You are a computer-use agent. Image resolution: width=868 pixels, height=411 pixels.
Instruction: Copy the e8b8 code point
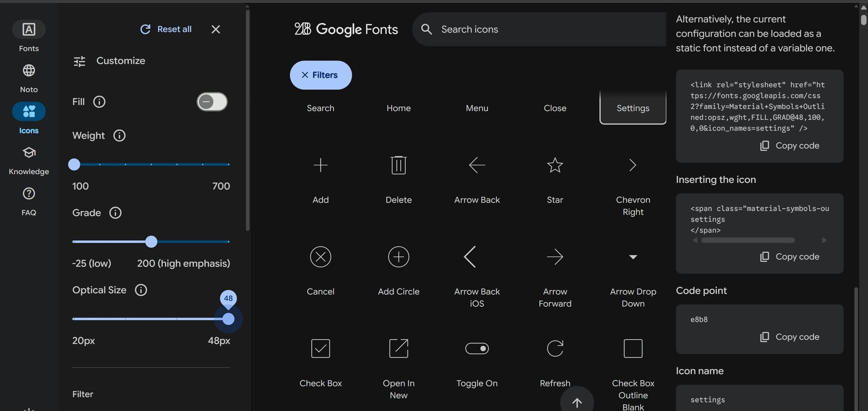pyautogui.click(x=790, y=337)
